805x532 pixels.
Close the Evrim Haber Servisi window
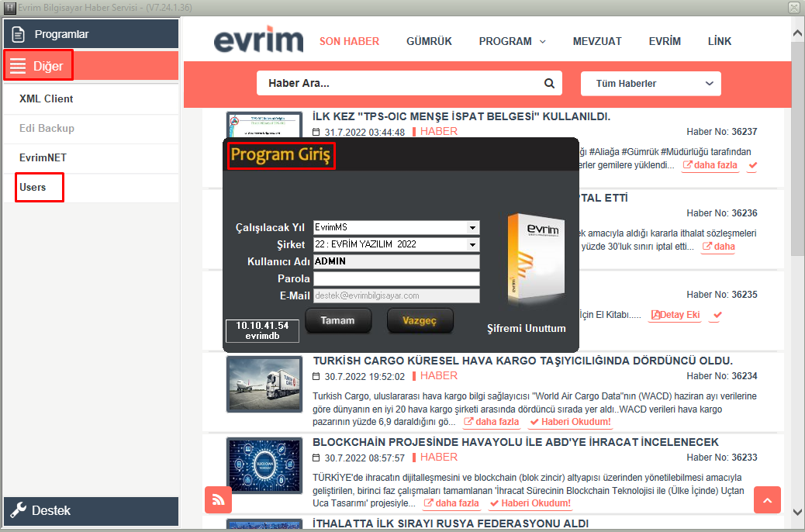click(x=793, y=7)
